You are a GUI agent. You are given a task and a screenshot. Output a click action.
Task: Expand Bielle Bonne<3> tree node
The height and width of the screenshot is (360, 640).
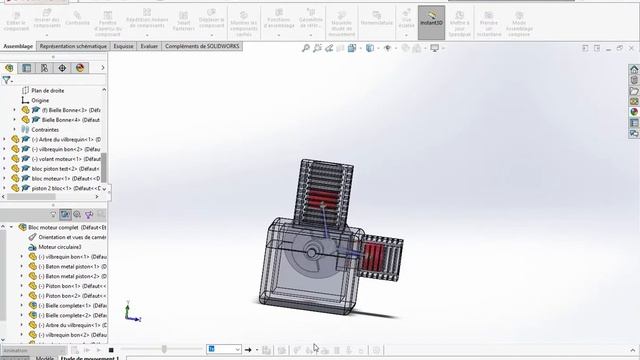[15, 110]
